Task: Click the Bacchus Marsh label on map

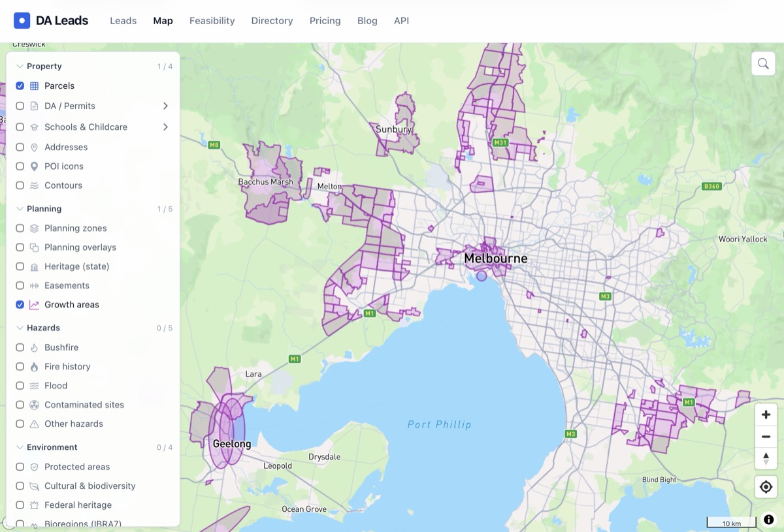Action: point(265,182)
